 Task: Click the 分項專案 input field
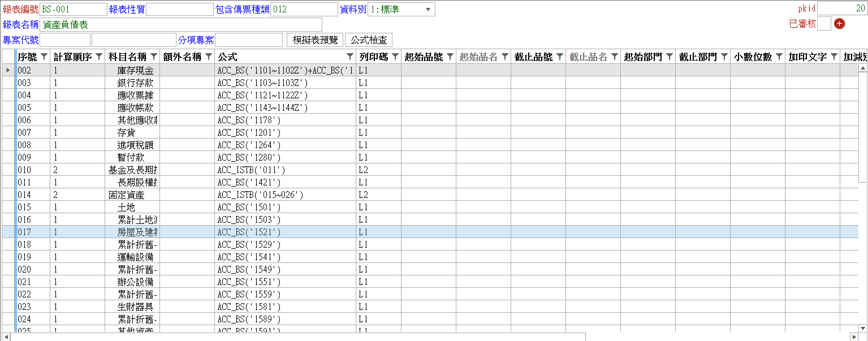pos(249,40)
